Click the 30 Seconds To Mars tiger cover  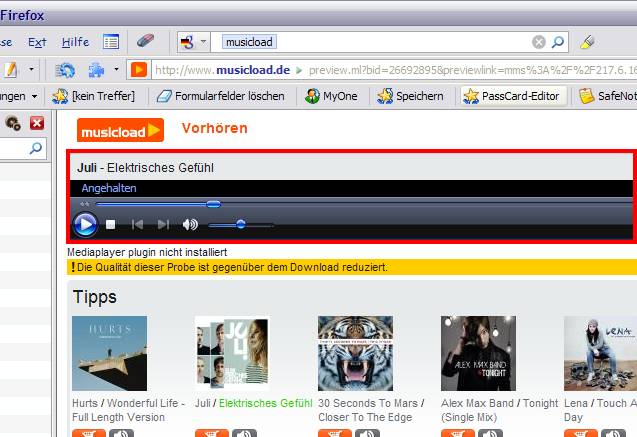click(x=355, y=353)
